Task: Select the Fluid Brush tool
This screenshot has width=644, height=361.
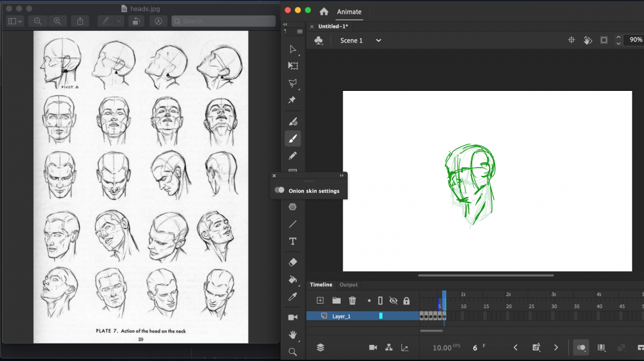Action: click(x=293, y=121)
